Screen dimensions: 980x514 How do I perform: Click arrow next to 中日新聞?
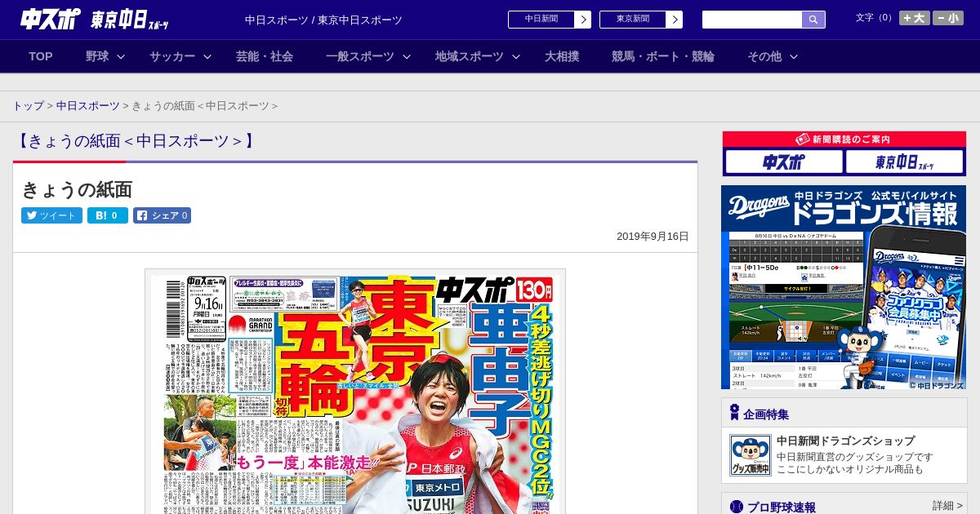tap(583, 20)
